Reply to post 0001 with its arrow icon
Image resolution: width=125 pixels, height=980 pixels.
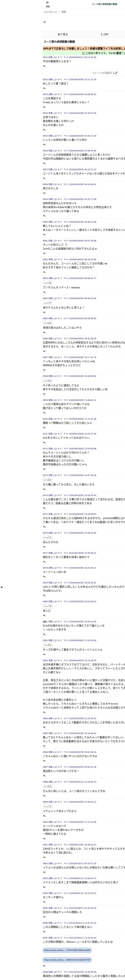tap(44, 66)
